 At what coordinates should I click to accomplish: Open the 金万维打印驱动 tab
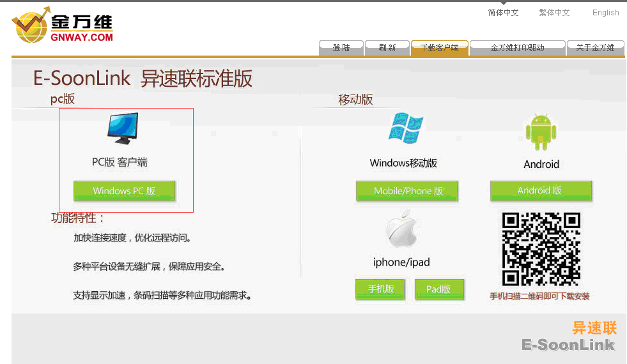click(518, 48)
